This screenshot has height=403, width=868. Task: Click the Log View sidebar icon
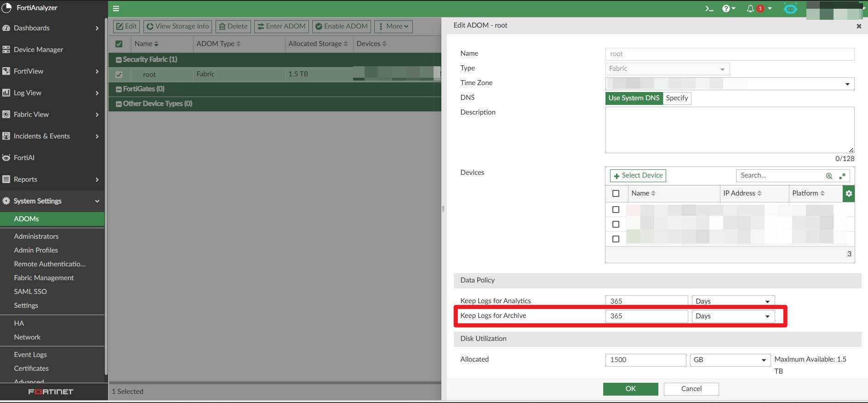click(x=6, y=93)
